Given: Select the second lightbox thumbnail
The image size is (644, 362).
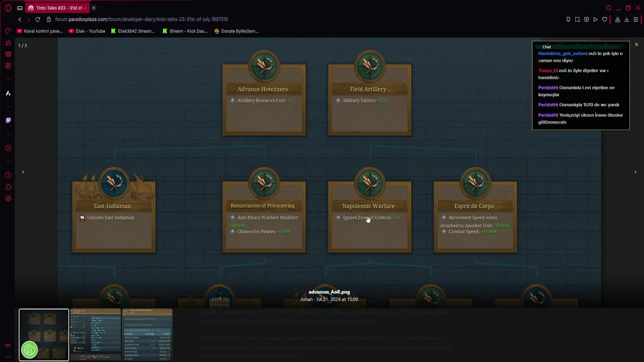Looking at the screenshot, I should (x=96, y=334).
